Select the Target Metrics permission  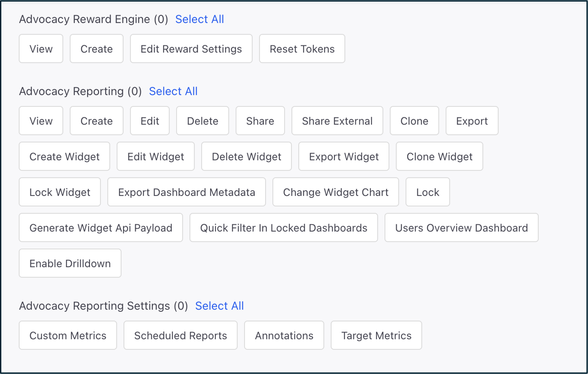click(x=376, y=335)
